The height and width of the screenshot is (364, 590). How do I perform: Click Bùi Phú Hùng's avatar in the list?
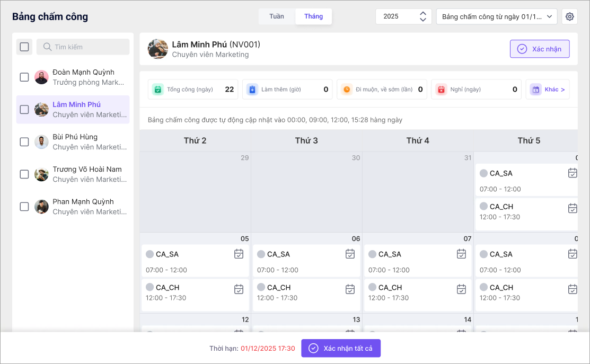41,142
